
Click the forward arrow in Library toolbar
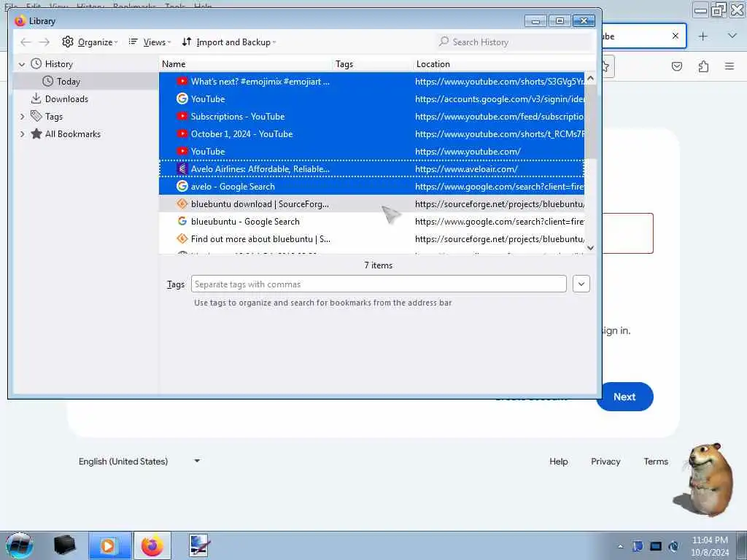[44, 42]
